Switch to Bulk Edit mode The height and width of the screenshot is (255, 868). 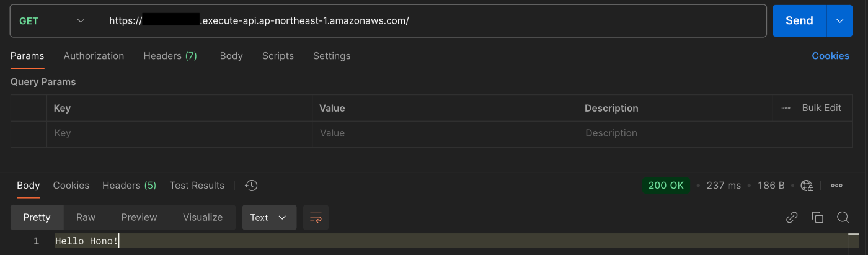tap(821, 108)
